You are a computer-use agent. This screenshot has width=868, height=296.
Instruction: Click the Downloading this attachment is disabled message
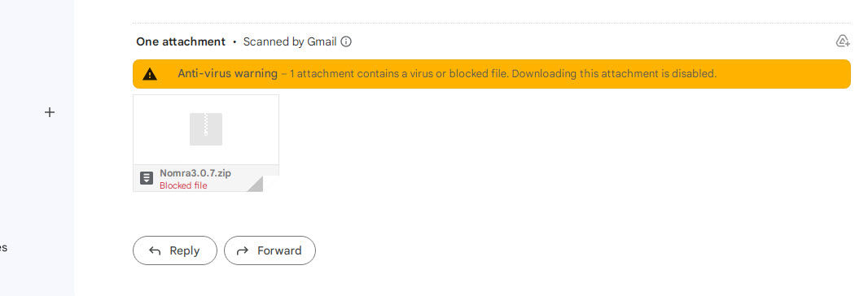[614, 73]
